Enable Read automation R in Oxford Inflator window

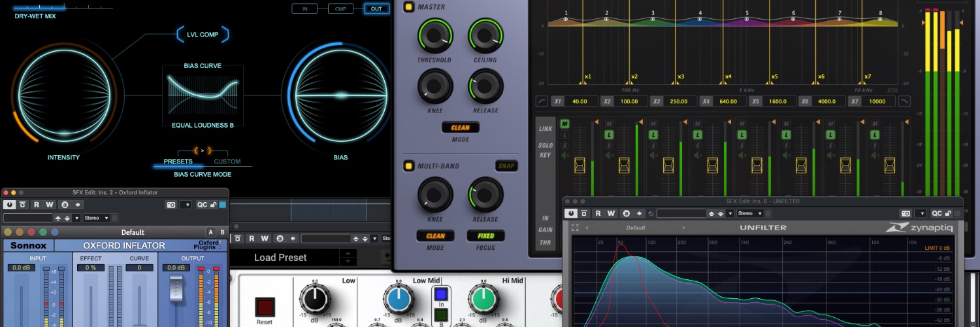pyautogui.click(x=37, y=205)
